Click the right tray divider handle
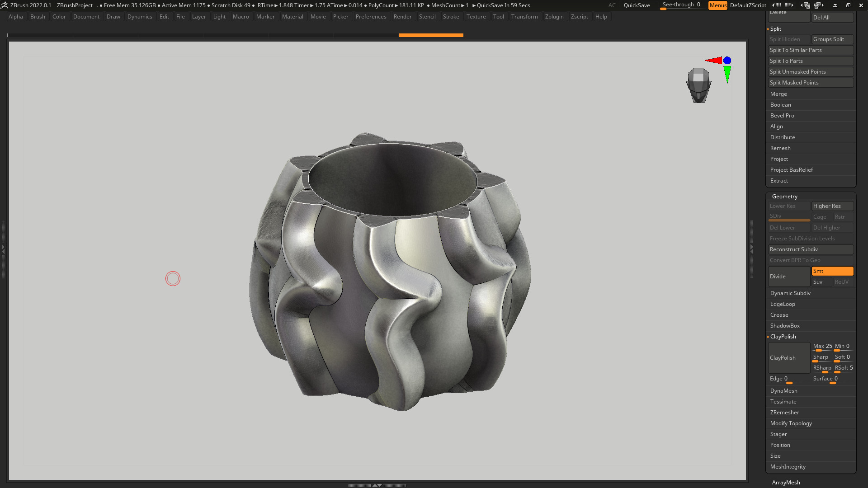The image size is (868, 488). [x=752, y=249]
